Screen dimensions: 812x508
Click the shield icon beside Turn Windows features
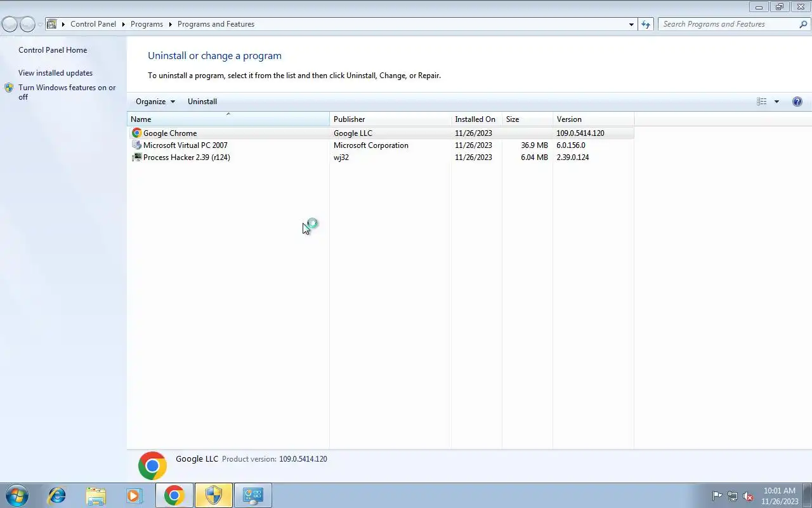click(x=9, y=88)
